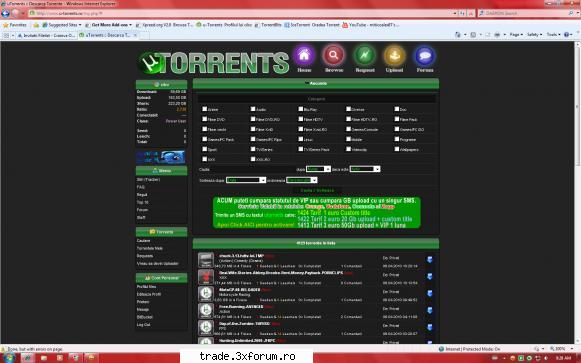581x363 pixels.
Task: Click the browser address bar
Action: click(x=241, y=13)
